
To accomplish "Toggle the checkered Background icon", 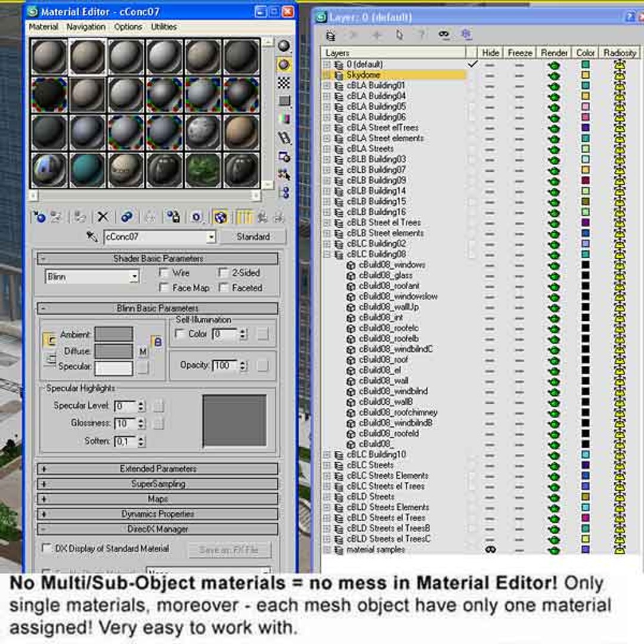I will [x=284, y=83].
